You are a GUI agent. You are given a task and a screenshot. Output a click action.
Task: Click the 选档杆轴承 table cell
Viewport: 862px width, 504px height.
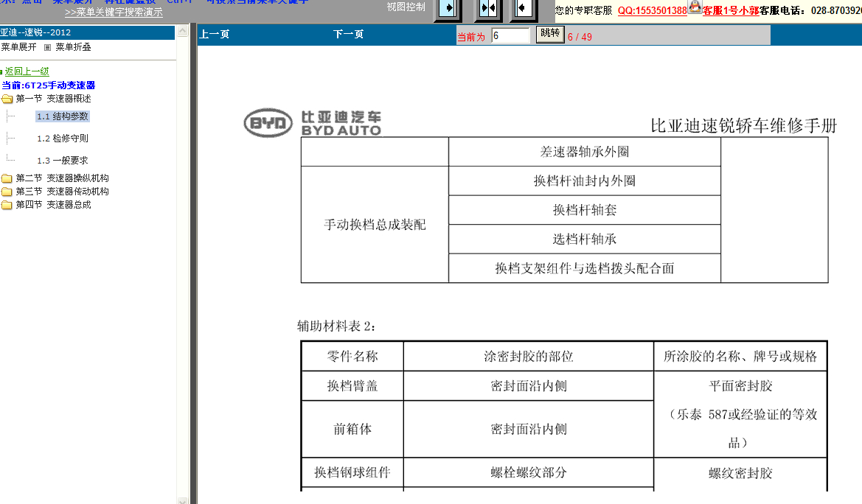click(x=585, y=239)
